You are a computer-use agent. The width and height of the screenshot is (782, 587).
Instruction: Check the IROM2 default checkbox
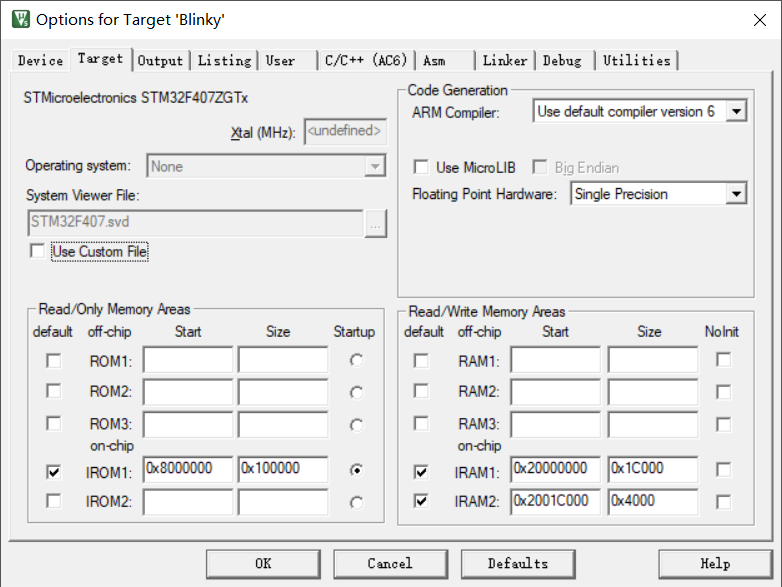[x=53, y=501]
